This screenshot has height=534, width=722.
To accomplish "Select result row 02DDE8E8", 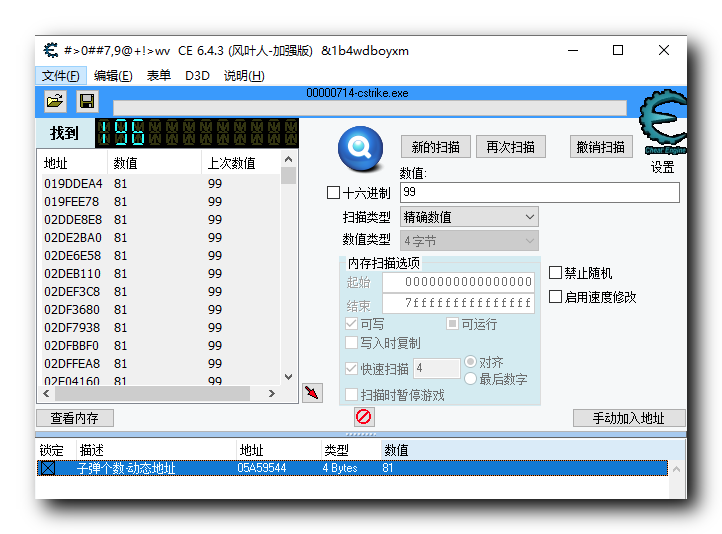I will pos(160,220).
